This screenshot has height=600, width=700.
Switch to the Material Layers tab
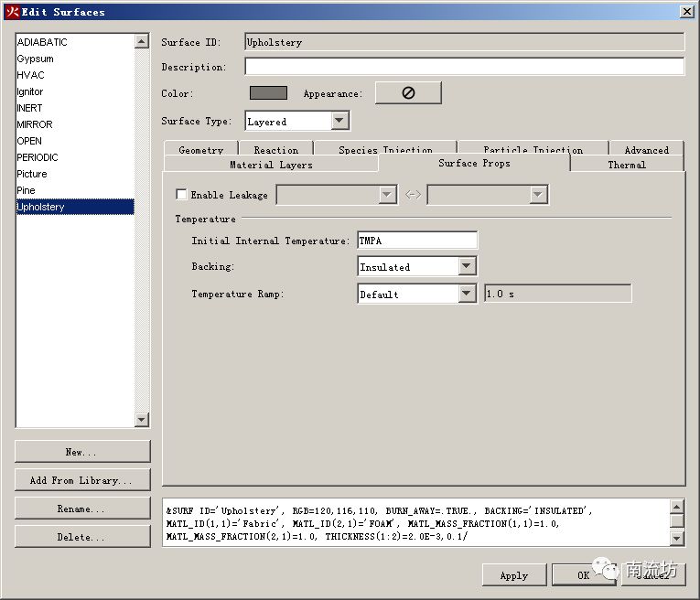(x=271, y=165)
